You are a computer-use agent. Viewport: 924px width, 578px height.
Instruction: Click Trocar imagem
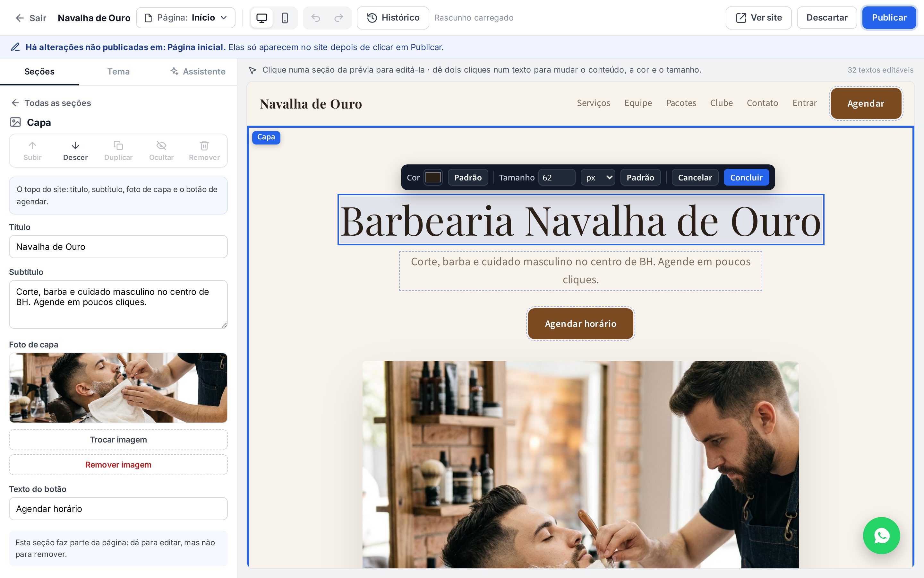click(118, 440)
